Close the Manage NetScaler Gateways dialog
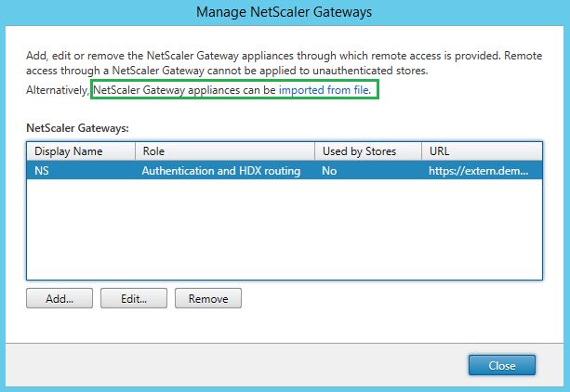This screenshot has width=570, height=392. pyautogui.click(x=501, y=366)
